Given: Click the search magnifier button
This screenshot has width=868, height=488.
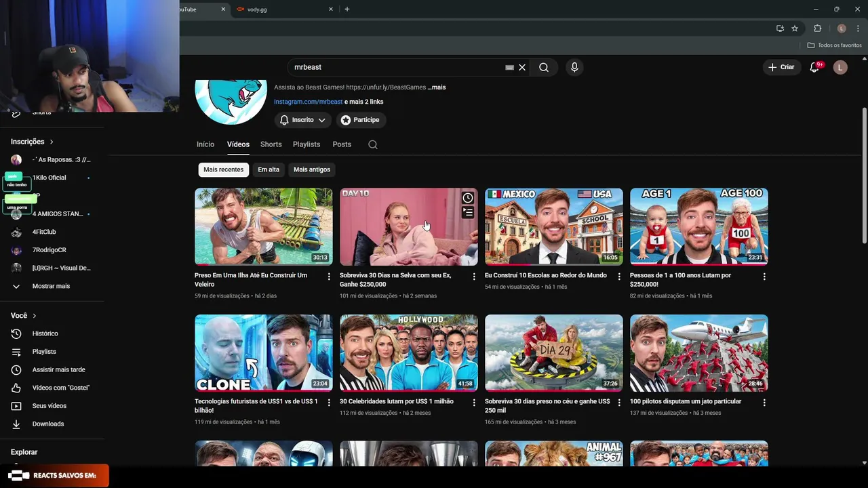Looking at the screenshot, I should [544, 67].
